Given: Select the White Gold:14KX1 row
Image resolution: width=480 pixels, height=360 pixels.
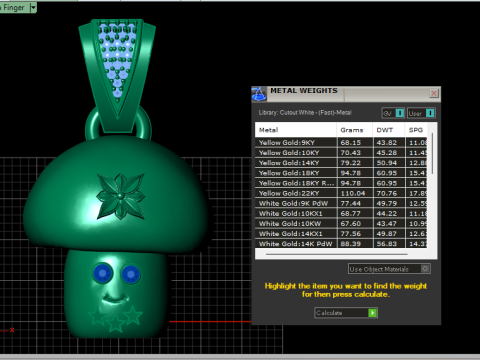Looking at the screenshot, I should point(341,234).
